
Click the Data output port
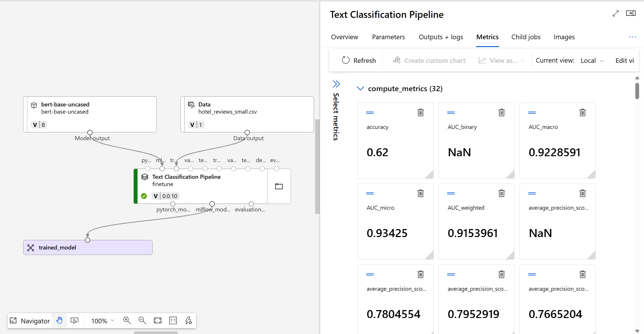[x=247, y=132]
